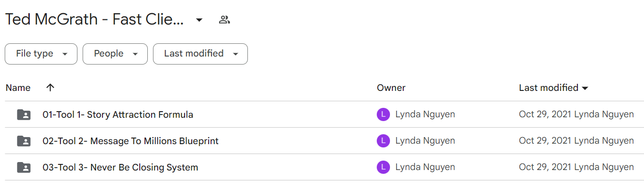
Task: Expand the Last modified filter chip
Action: click(200, 54)
